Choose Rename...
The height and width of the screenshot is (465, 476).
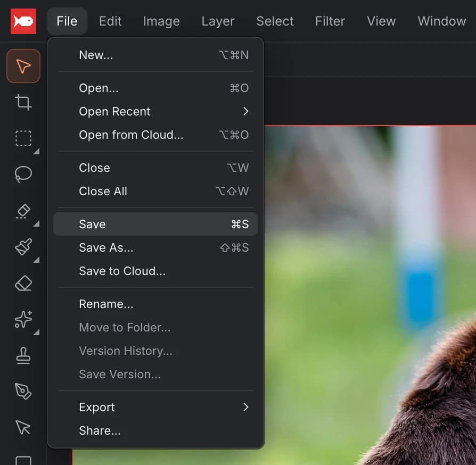point(155,304)
